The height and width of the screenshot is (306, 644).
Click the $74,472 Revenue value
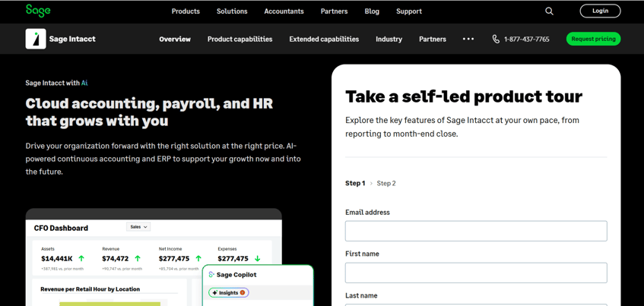pyautogui.click(x=116, y=259)
